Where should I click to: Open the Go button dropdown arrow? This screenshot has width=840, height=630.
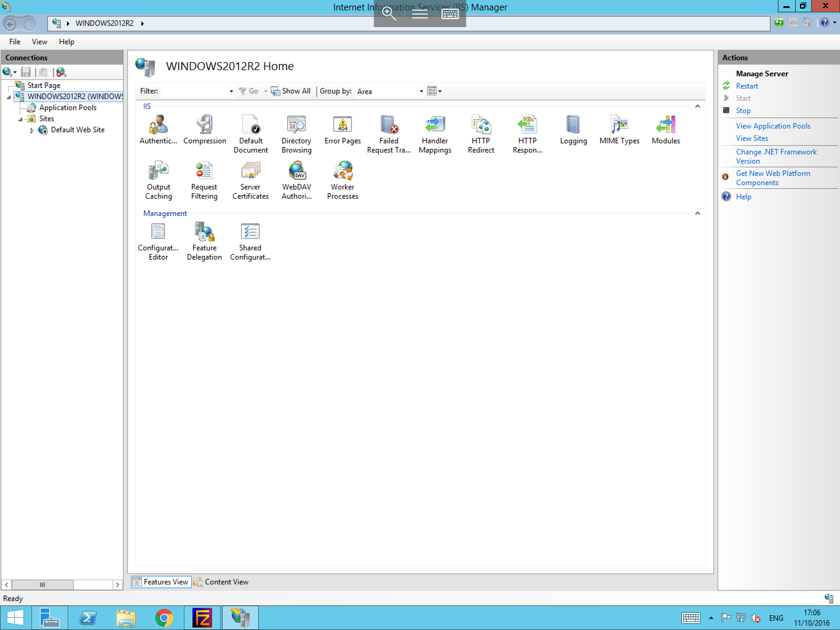point(265,92)
